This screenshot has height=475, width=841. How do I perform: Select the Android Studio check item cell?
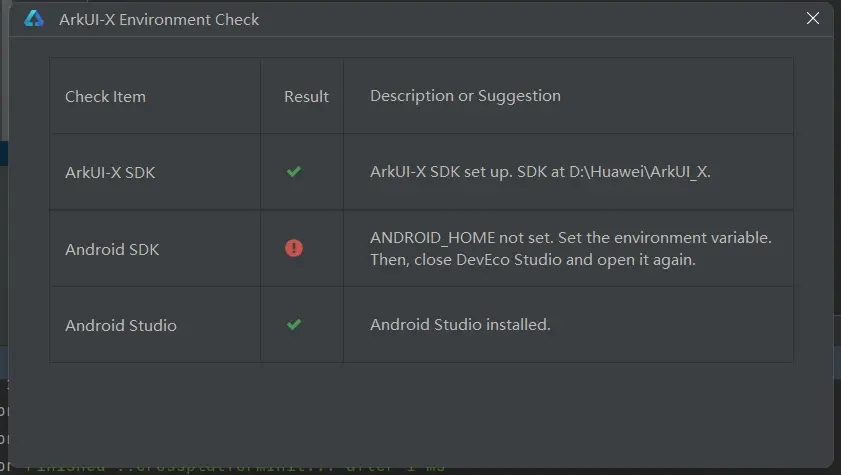121,325
